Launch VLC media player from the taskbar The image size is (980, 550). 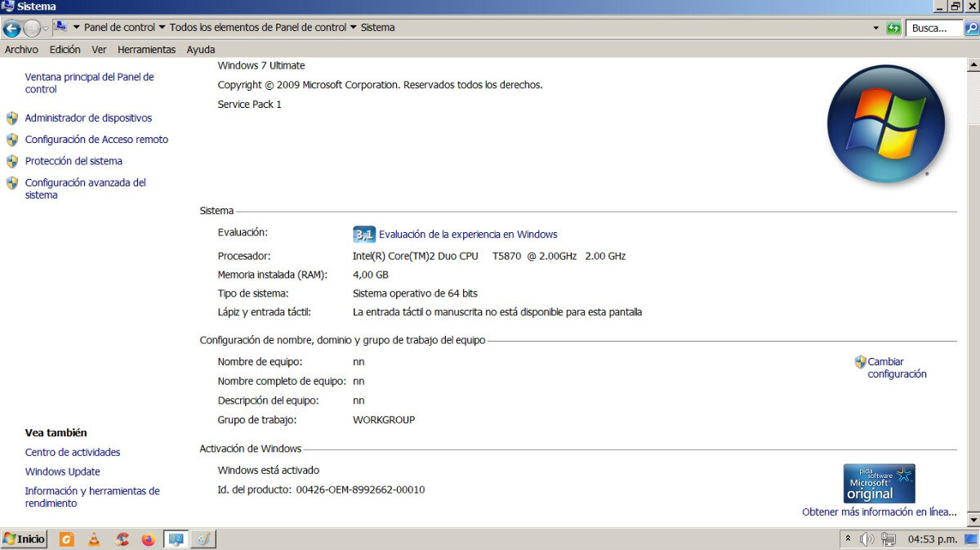[x=94, y=539]
